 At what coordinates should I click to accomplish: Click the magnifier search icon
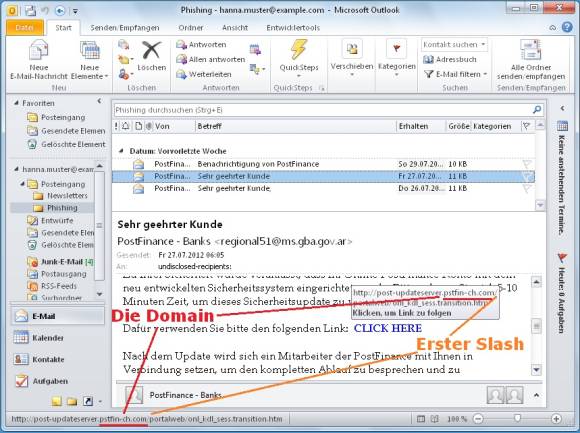pos(537,110)
